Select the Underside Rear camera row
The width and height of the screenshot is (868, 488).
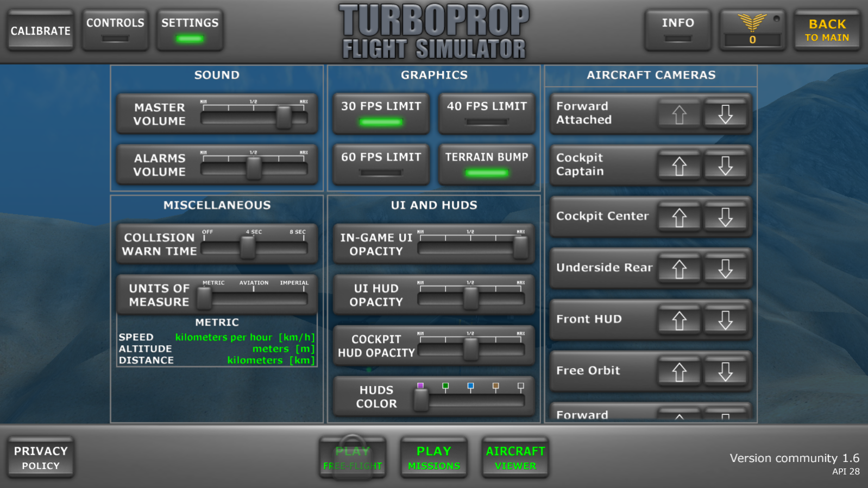[651, 268]
